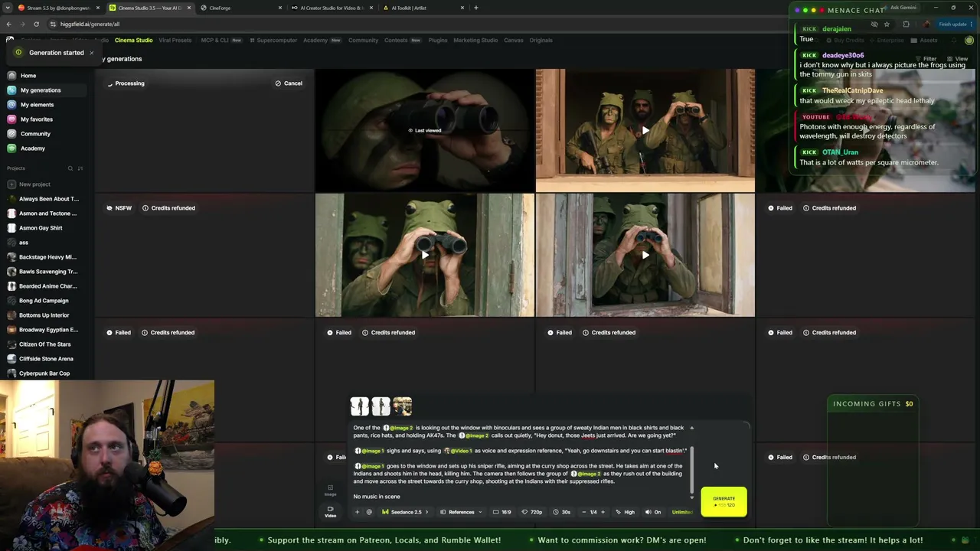Open the My favorites heart icon
Image resolution: width=980 pixels, height=551 pixels.
point(11,119)
